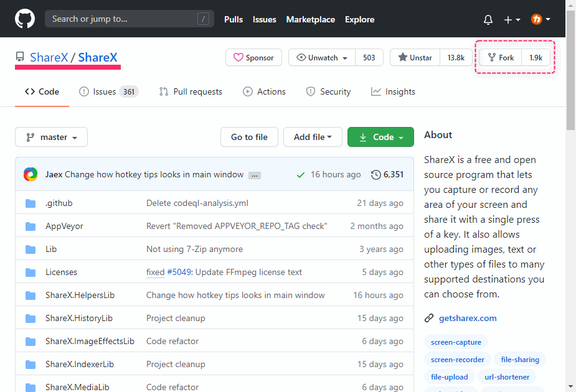Switch to the Pull requests tab
The width and height of the screenshot is (576, 392).
191,91
